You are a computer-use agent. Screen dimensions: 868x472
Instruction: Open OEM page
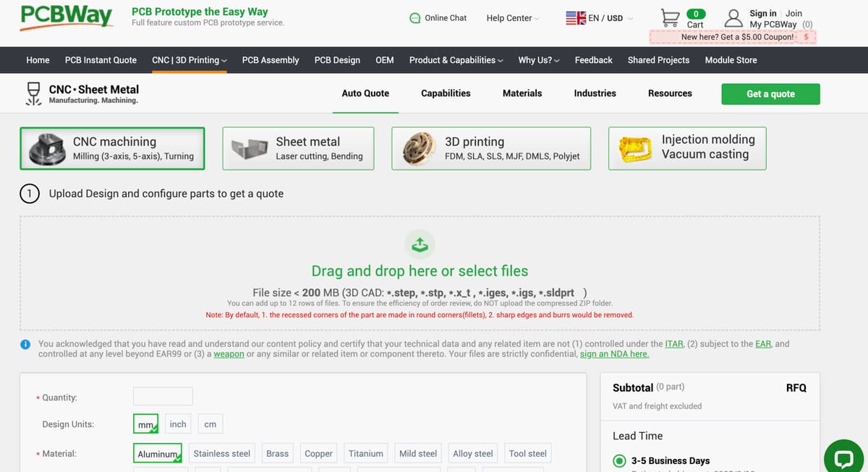click(385, 60)
